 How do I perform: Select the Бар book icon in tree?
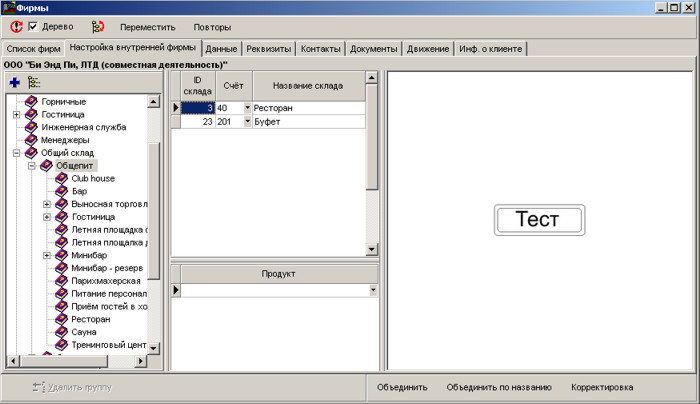[x=61, y=191]
